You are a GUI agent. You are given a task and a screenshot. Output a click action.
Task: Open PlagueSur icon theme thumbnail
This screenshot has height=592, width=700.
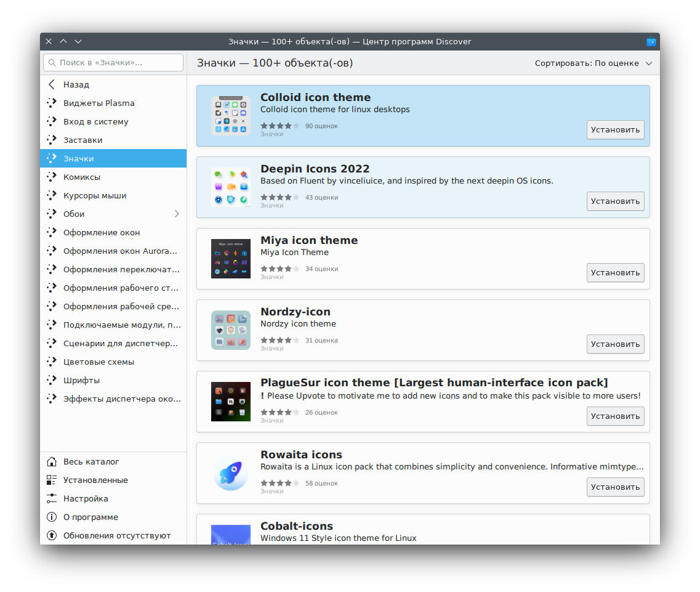pos(231,401)
